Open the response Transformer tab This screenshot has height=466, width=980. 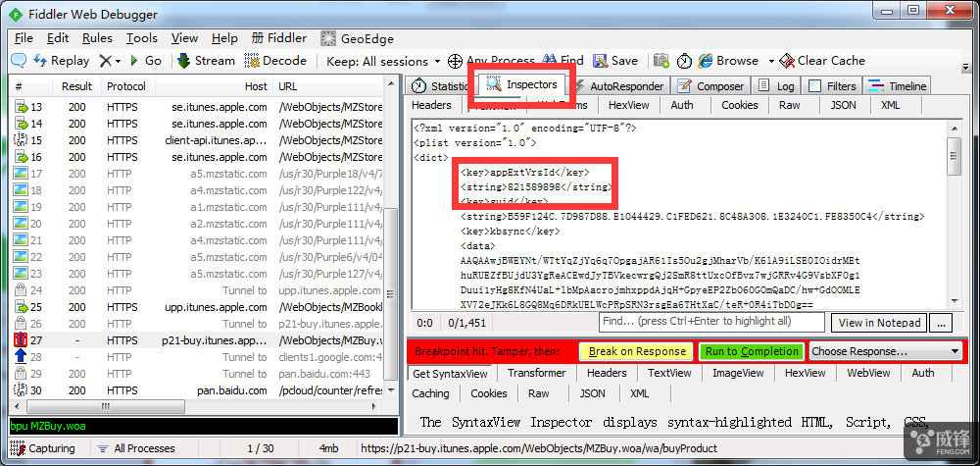click(x=536, y=373)
